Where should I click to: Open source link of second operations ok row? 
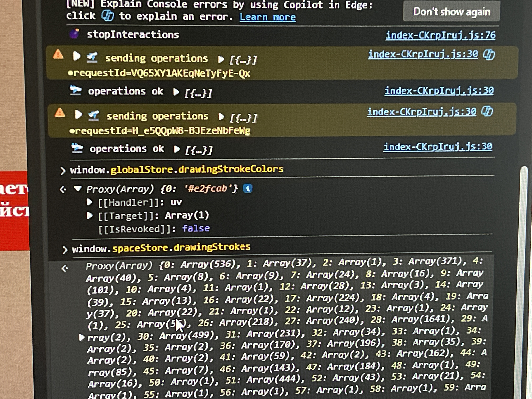pyautogui.click(x=438, y=146)
